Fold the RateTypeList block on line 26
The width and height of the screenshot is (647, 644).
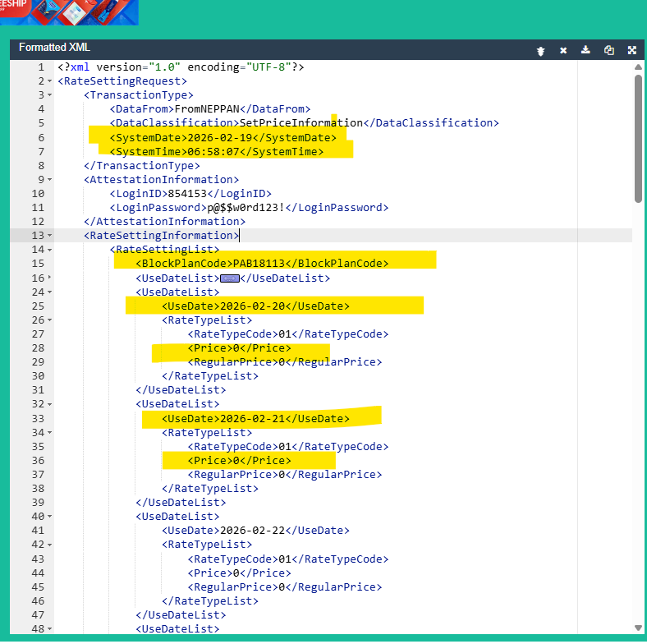pyautogui.click(x=49, y=320)
